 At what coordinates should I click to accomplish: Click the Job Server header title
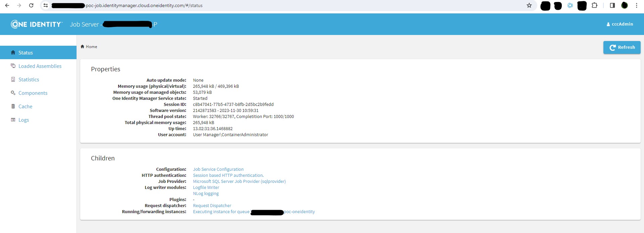point(113,24)
